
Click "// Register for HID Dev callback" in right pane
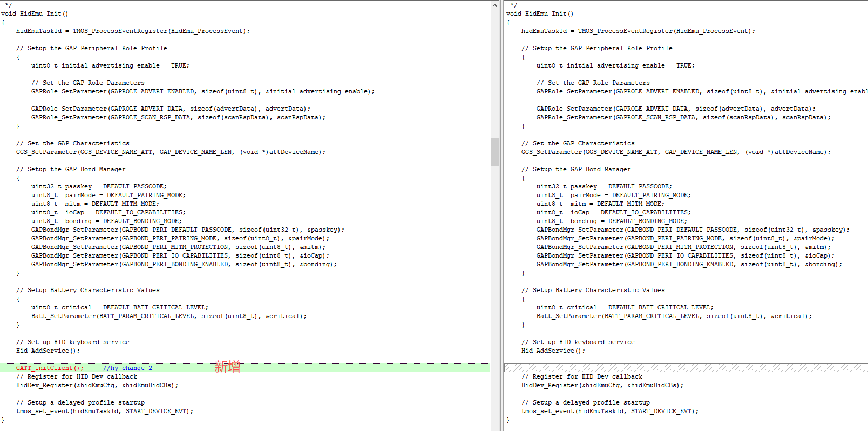581,376
